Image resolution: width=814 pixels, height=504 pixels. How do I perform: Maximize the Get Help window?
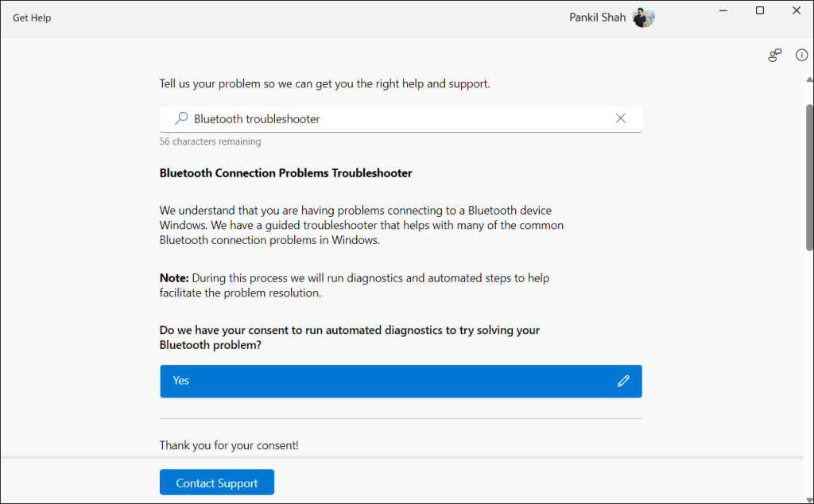click(x=759, y=10)
